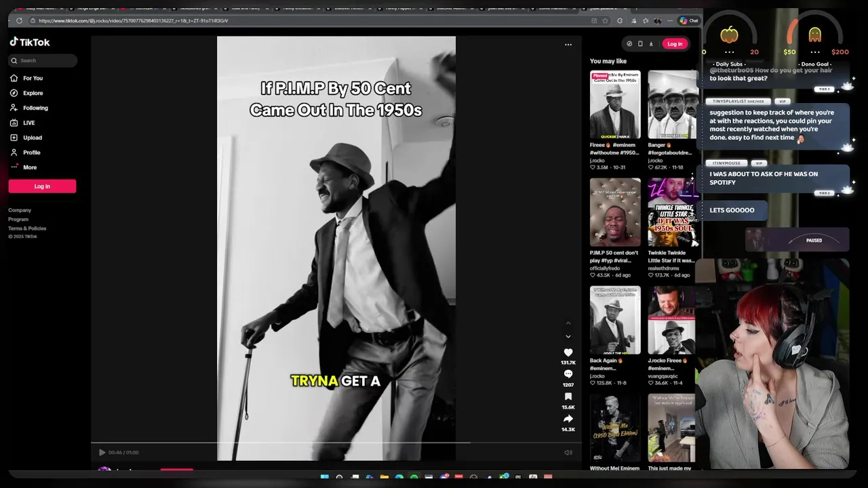
Task: Bookmark page with star icon in address bar
Action: (606, 20)
